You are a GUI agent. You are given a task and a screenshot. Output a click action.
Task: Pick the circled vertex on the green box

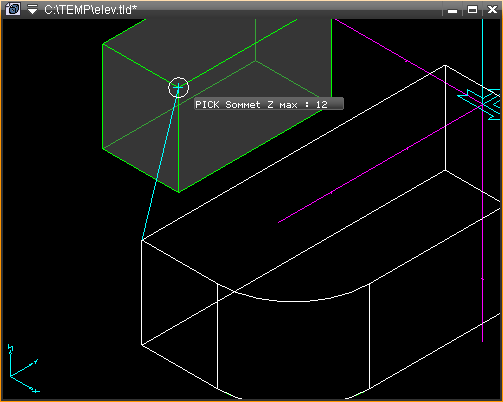click(x=178, y=88)
